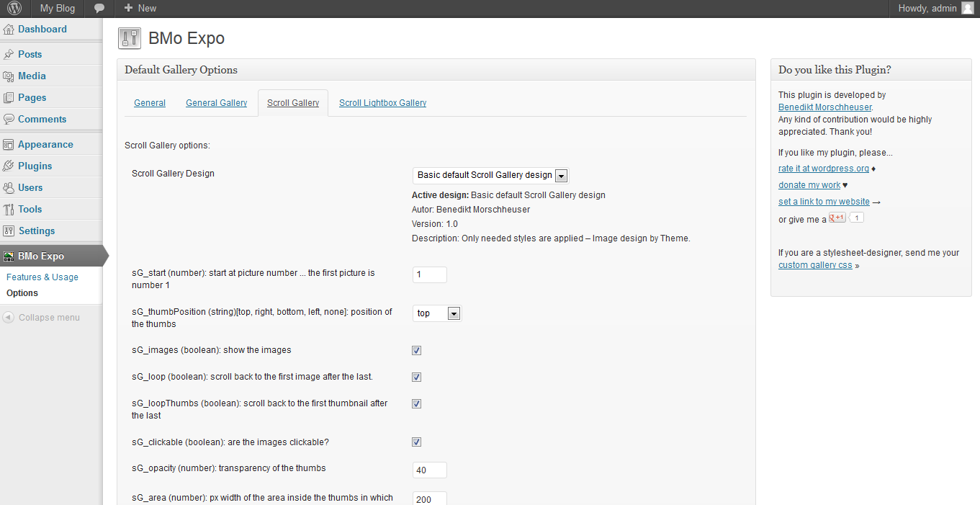The image size is (980, 505).
Task: Click the Dashboard house icon in sidebar
Action: [9, 30]
